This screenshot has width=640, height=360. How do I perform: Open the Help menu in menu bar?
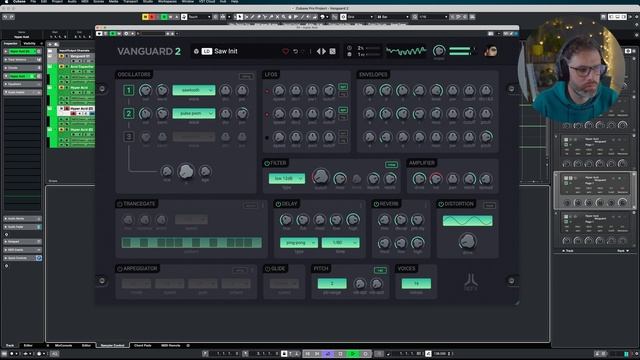point(235,2)
